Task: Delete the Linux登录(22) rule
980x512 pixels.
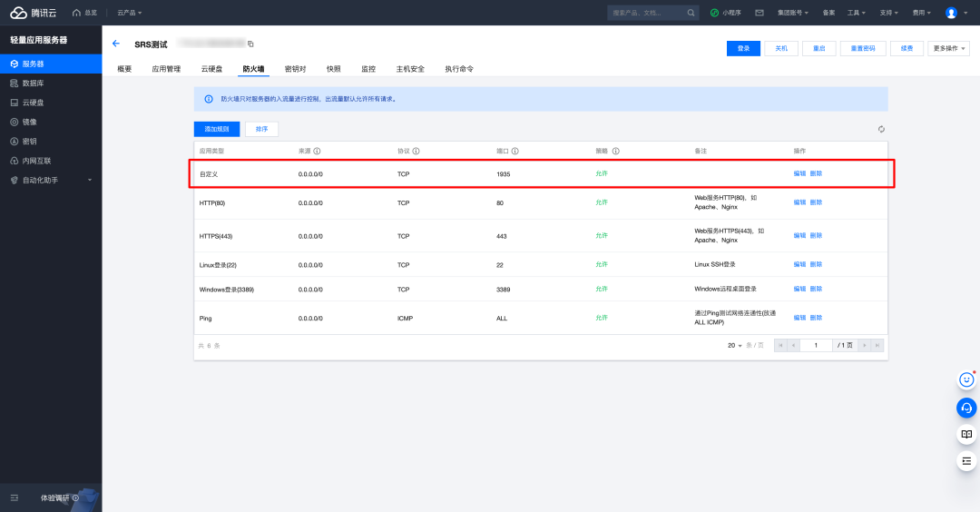Action: 817,264
